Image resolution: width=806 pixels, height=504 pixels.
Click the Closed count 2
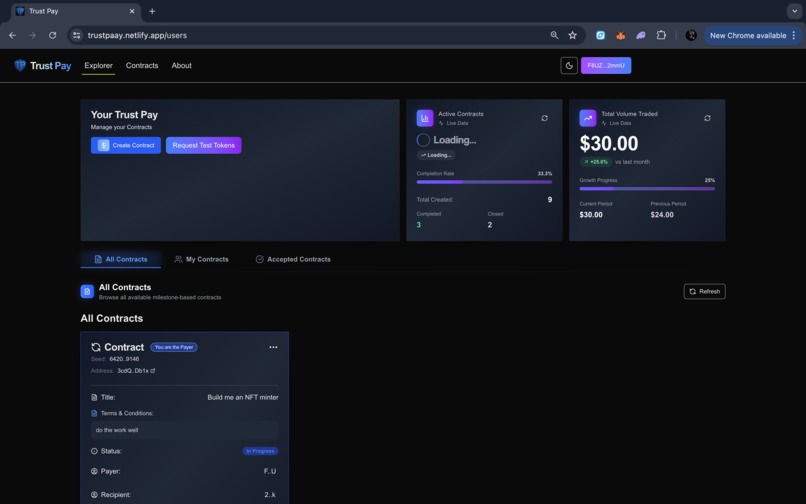pyautogui.click(x=490, y=225)
